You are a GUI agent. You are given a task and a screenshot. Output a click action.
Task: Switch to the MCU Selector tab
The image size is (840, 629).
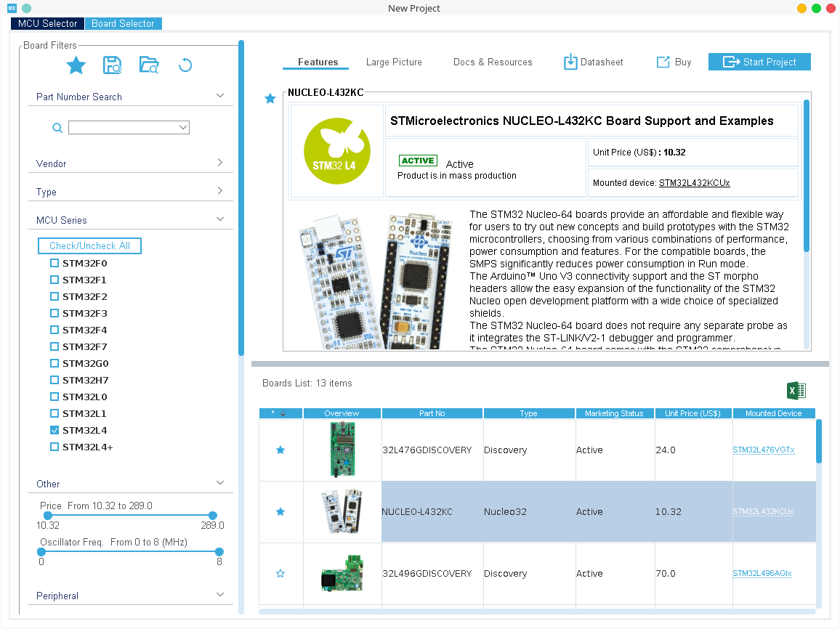point(47,23)
